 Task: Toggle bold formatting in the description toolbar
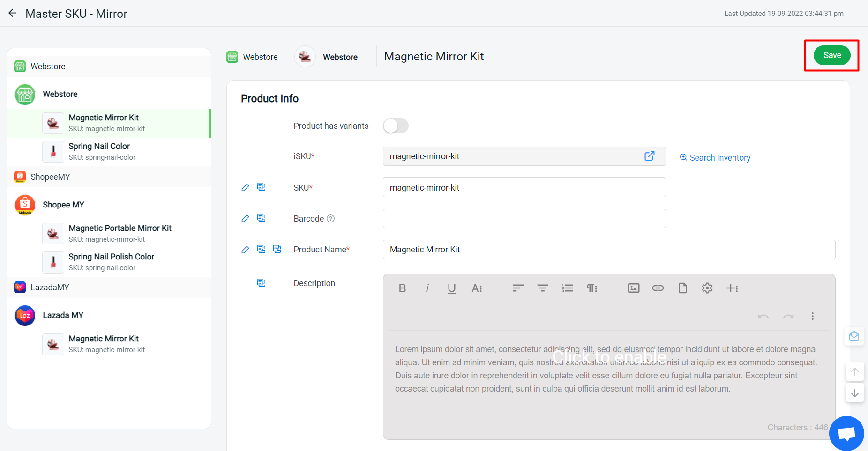pos(402,288)
